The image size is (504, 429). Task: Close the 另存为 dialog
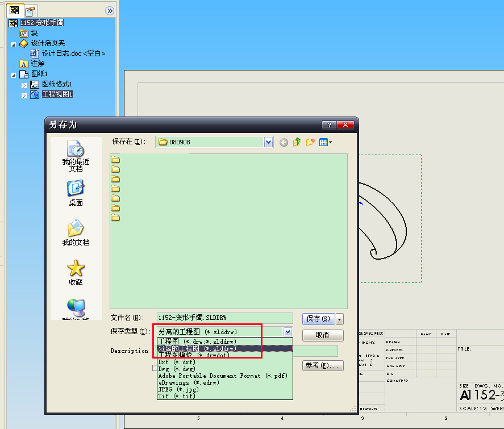(x=345, y=124)
